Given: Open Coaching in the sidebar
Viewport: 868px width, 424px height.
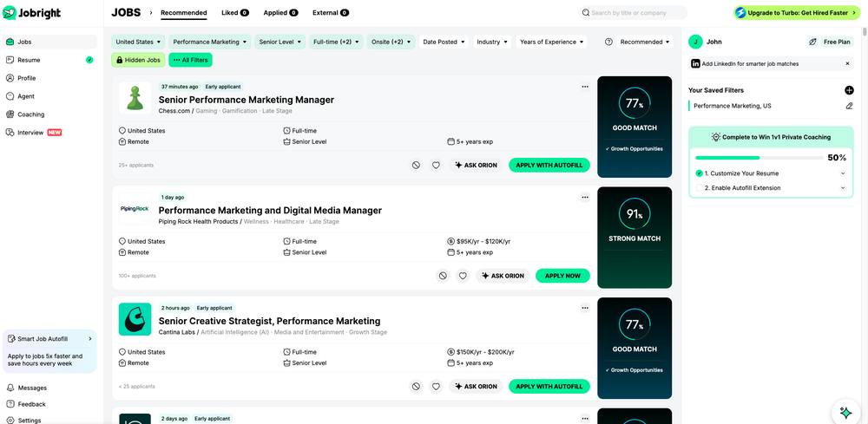Looking at the screenshot, I should [49, 114].
